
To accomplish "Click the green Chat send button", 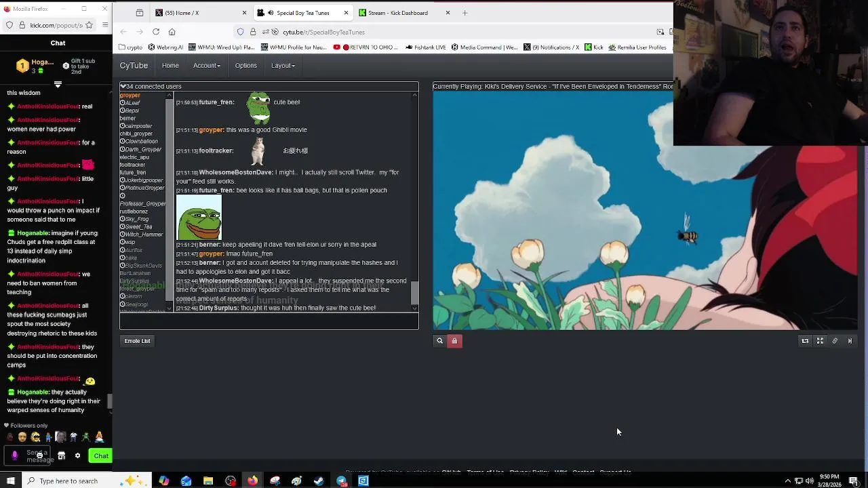I will 101,456.
